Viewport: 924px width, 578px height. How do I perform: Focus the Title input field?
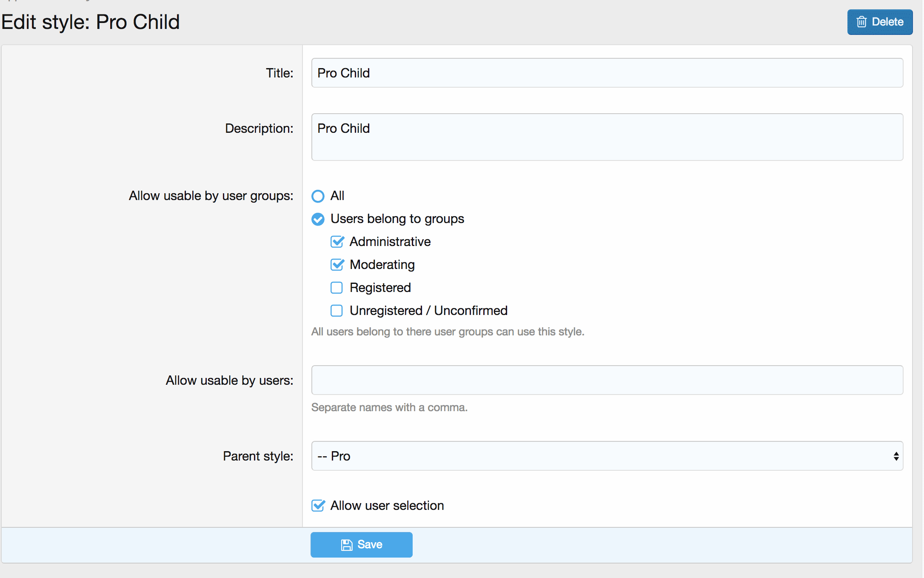click(607, 73)
